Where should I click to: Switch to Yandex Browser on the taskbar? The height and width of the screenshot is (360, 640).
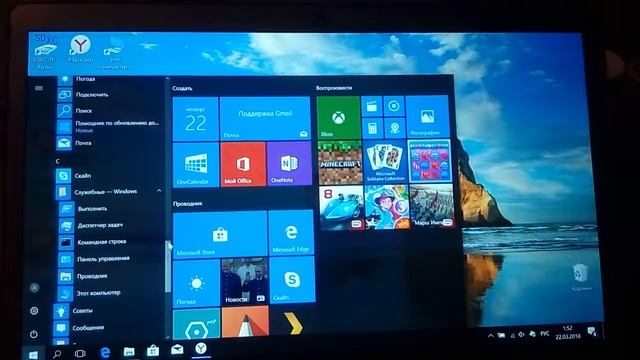coord(201,349)
